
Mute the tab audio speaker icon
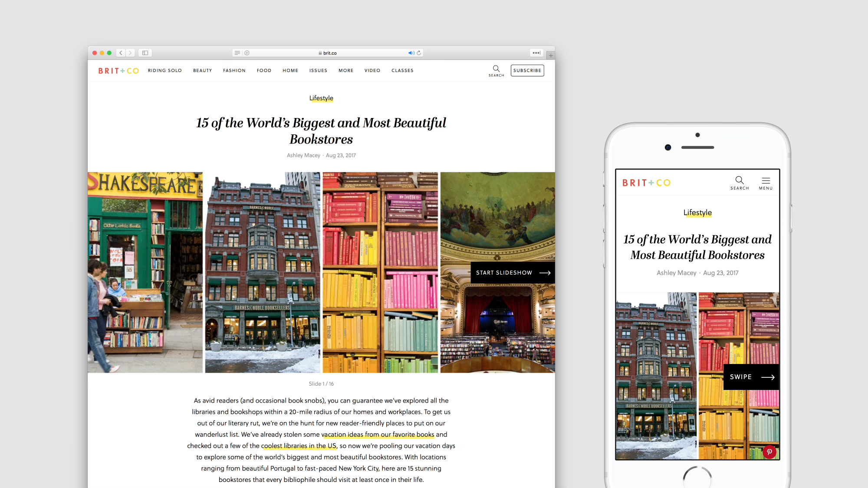411,53
